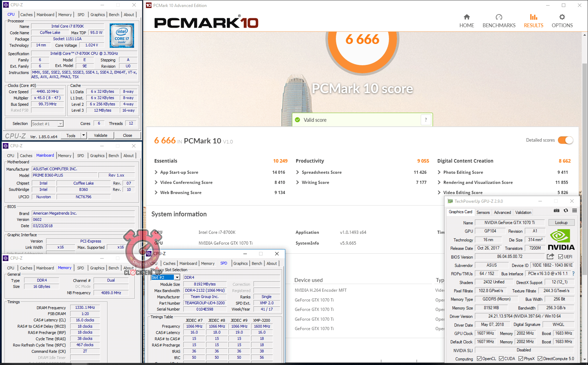This screenshot has width=588, height=365.
Task: Take a GPU-Z screenshot with camera icon
Action: point(557,210)
